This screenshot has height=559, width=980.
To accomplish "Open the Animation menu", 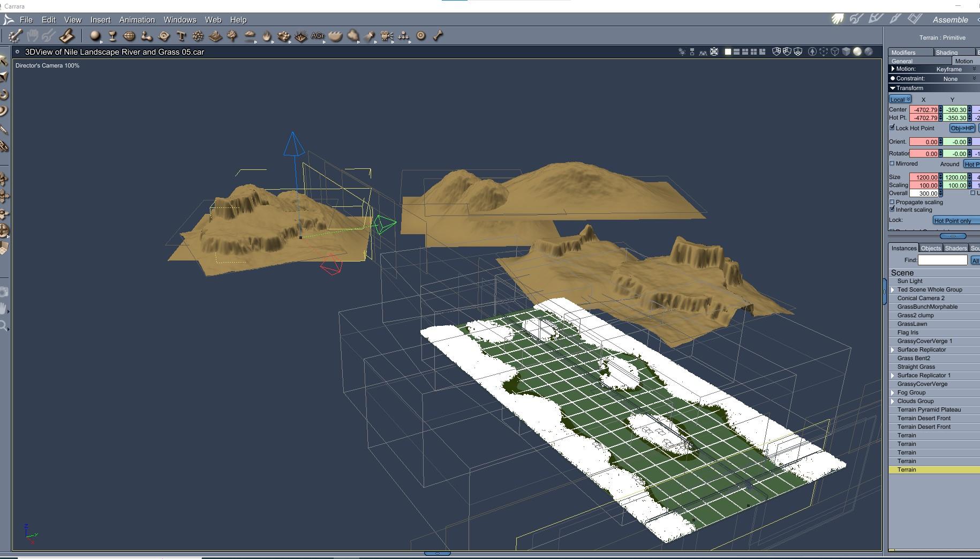I will click(137, 20).
